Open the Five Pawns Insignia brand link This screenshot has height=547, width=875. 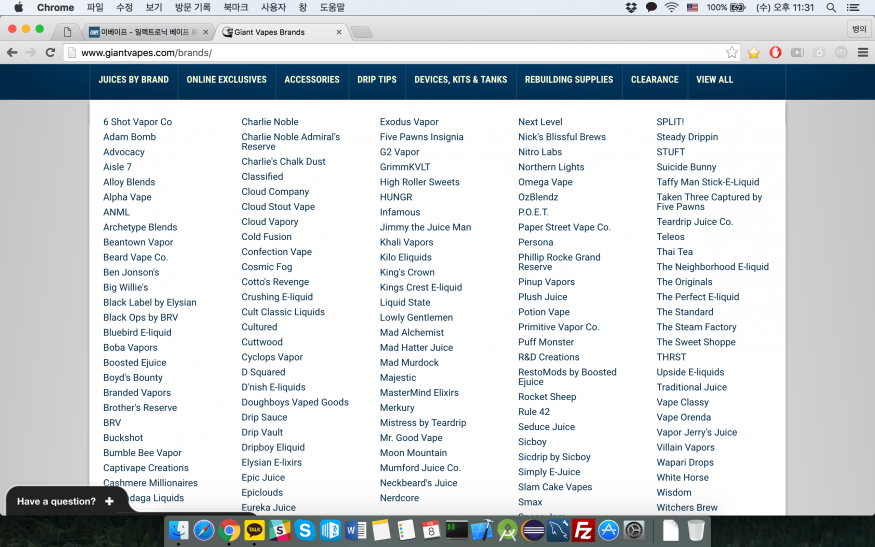(x=421, y=137)
